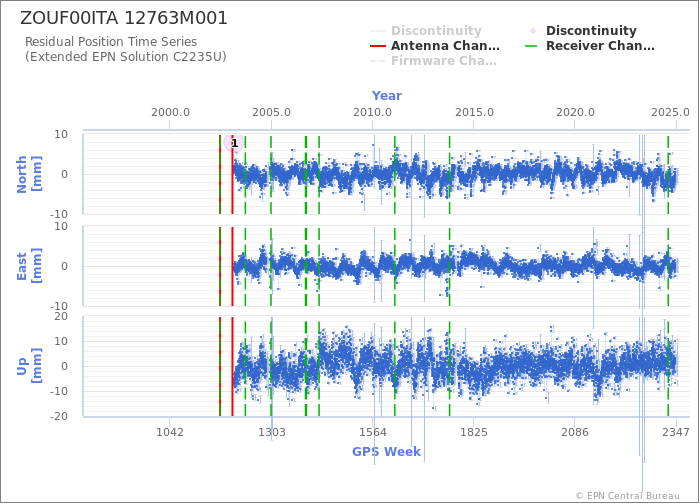The width and height of the screenshot is (700, 504).
Task: Click GPS week 1825 tick label
Action: tap(474, 432)
